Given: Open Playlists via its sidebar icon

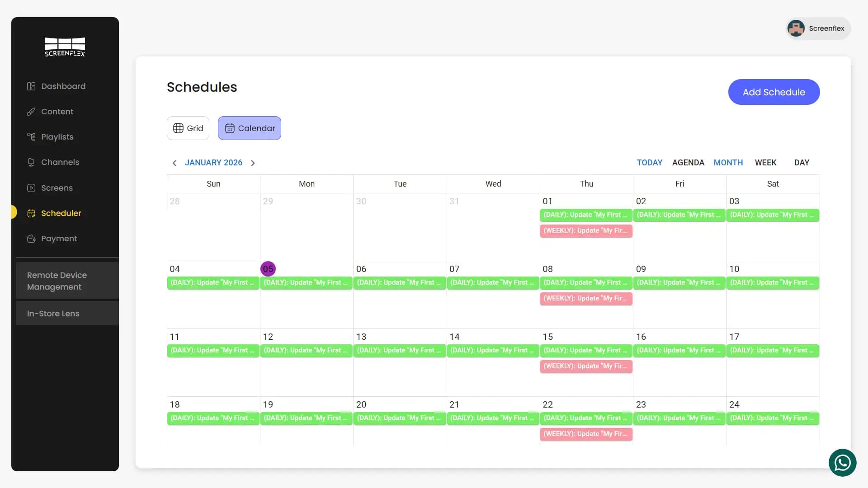Looking at the screenshot, I should [x=31, y=137].
